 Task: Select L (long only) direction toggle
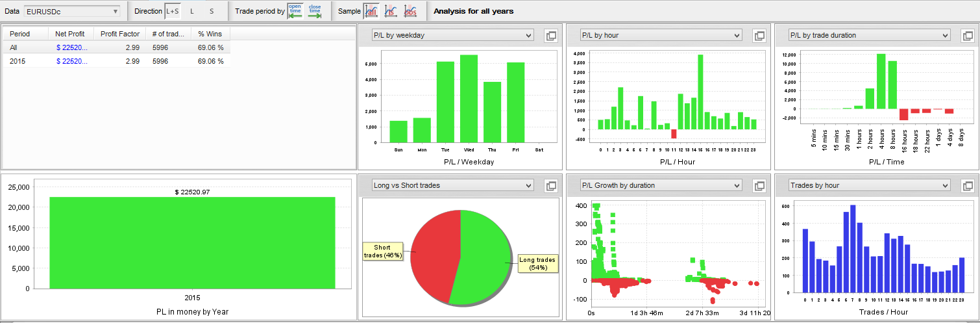[x=191, y=11]
